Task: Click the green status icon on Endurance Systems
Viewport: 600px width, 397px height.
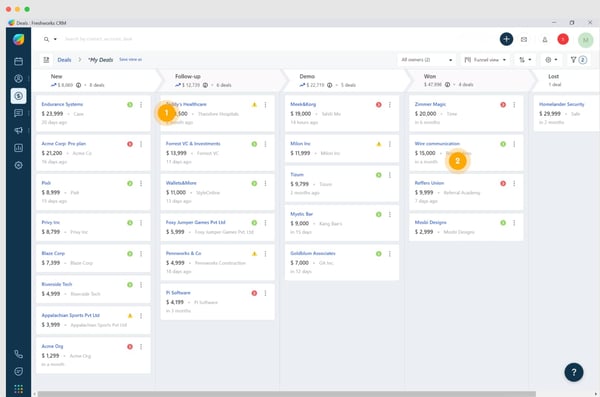Action: point(130,105)
